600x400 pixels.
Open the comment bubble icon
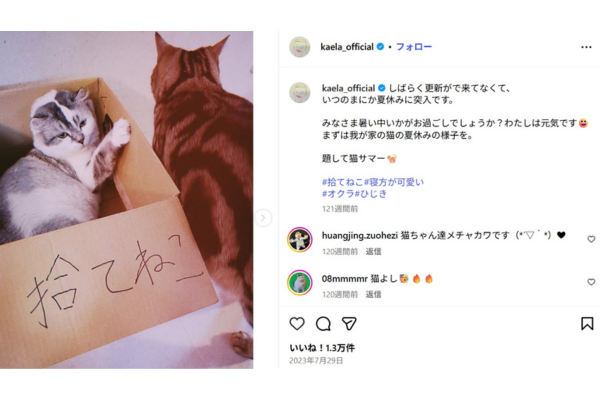(x=323, y=324)
